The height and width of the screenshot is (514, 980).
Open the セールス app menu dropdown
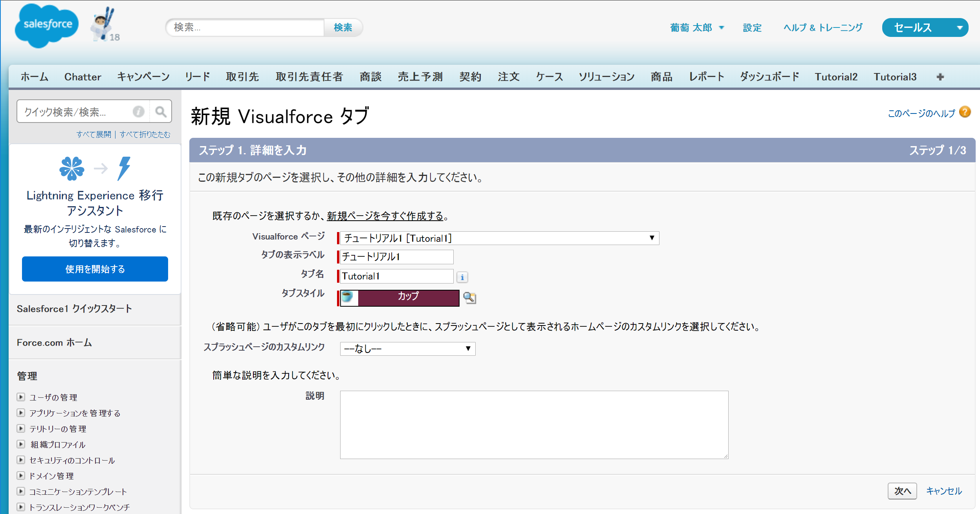tap(925, 27)
